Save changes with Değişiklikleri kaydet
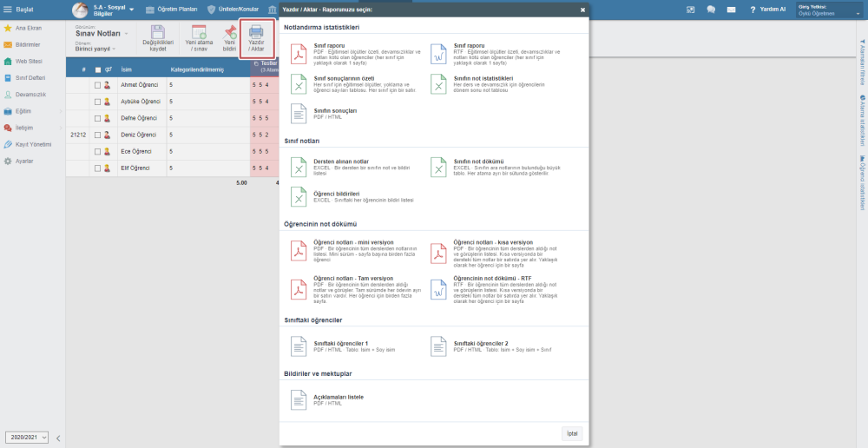Screen dimensions: 868x448 (158, 39)
